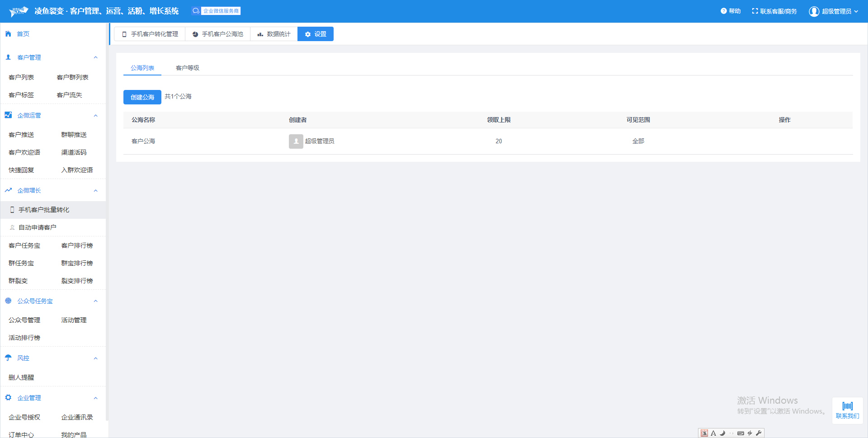Open the 数据统计 tab

pos(274,34)
